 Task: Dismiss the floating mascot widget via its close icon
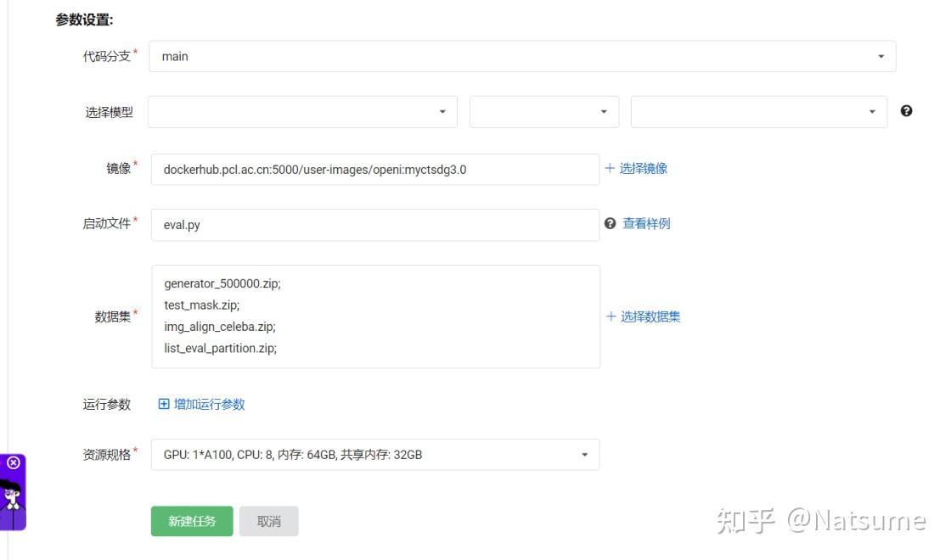pos(13,462)
